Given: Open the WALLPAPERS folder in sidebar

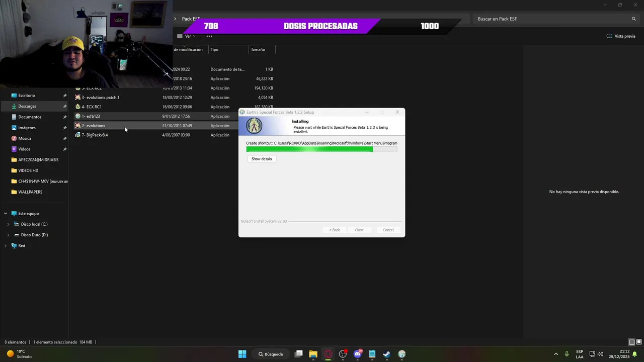Looking at the screenshot, I should tap(30, 192).
